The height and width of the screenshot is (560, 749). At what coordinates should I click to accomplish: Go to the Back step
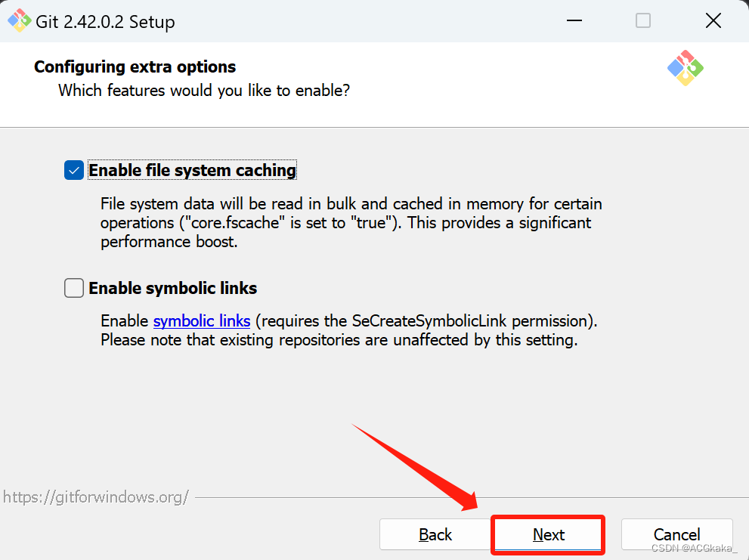pos(435,534)
